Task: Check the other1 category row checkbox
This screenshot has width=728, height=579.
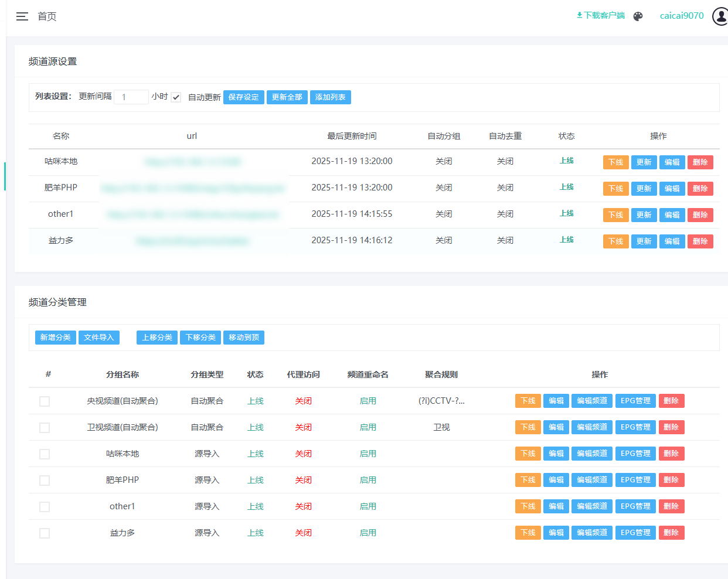Action: pyautogui.click(x=45, y=507)
